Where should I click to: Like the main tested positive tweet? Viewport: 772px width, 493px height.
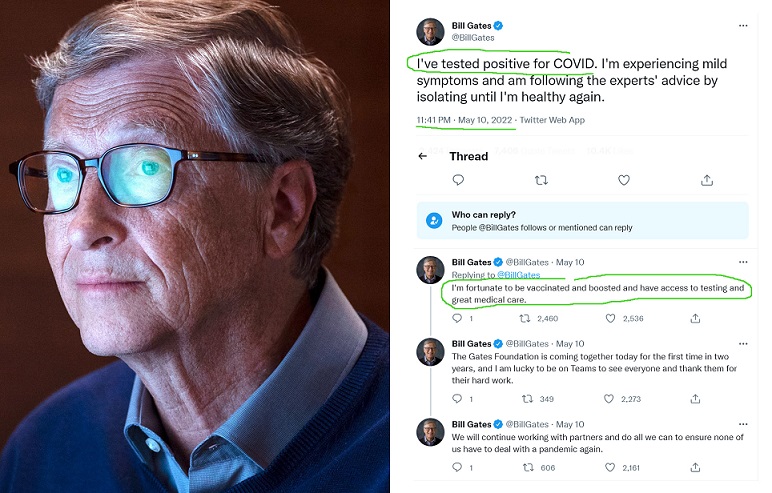[624, 180]
